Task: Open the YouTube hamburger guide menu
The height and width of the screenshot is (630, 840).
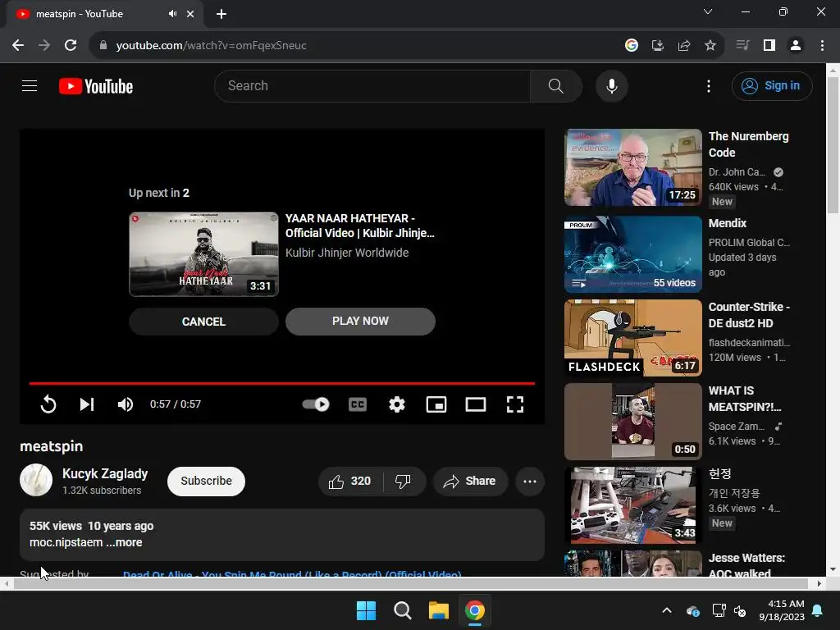Action: (30, 85)
